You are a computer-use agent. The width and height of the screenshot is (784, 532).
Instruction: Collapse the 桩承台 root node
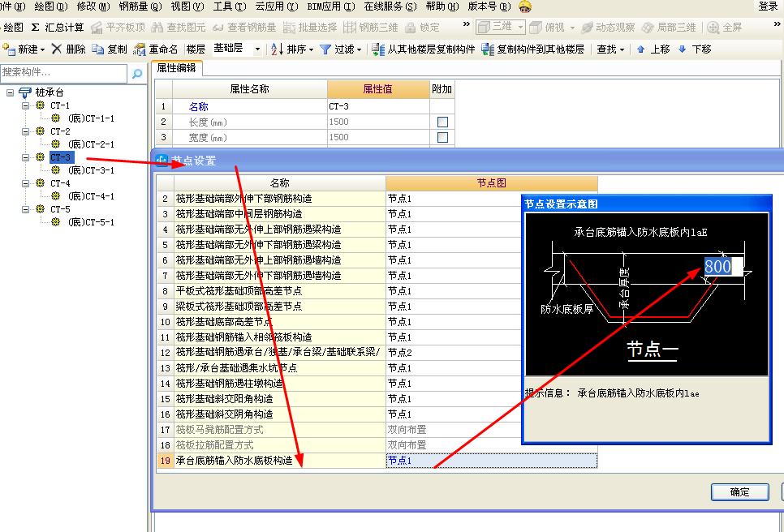(x=10, y=92)
